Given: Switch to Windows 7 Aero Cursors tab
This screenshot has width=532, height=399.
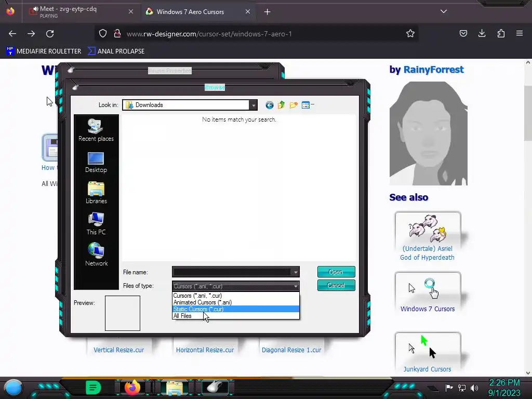Looking at the screenshot, I should [x=190, y=11].
